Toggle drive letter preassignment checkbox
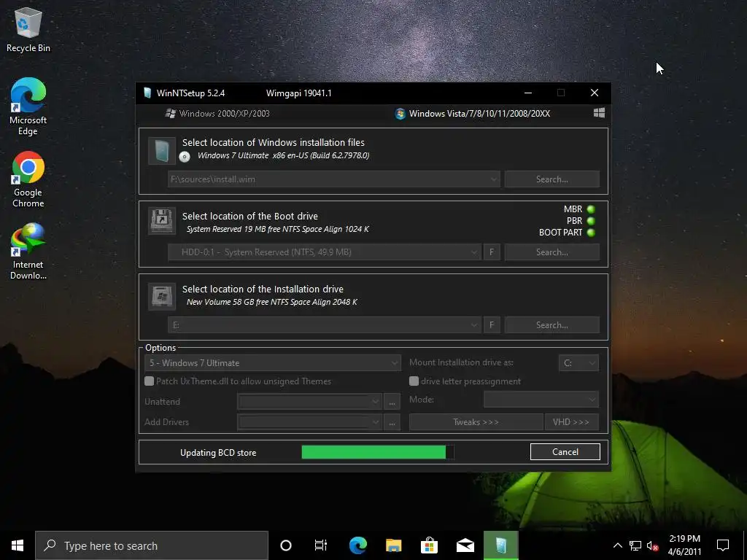Image resolution: width=747 pixels, height=560 pixels. point(414,381)
